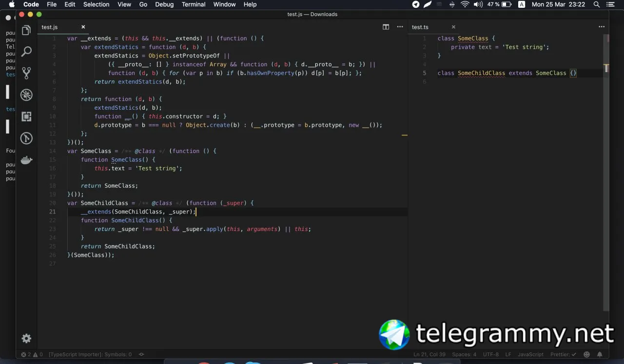Open the File menu

[52, 4]
